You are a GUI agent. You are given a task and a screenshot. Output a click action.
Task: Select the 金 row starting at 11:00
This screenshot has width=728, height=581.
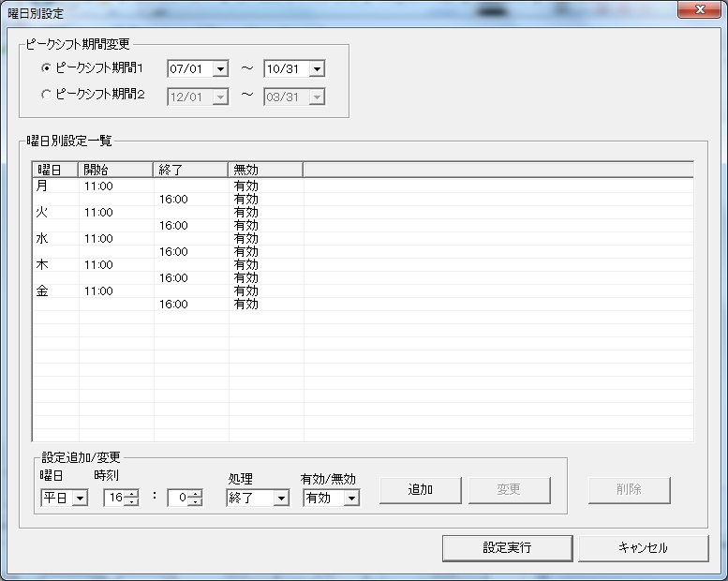[364, 291]
